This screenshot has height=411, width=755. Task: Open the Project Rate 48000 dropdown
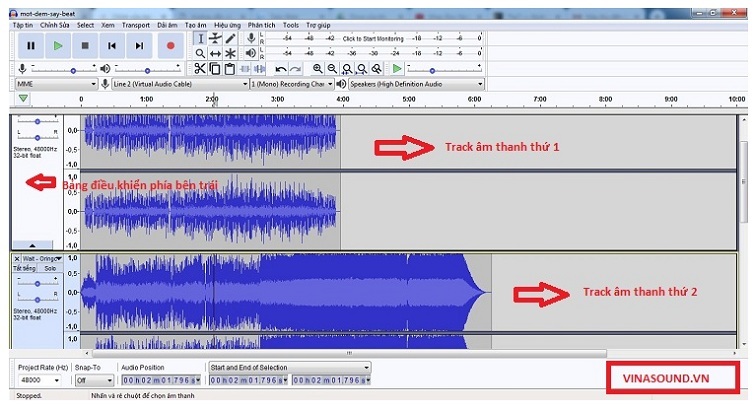click(x=39, y=380)
